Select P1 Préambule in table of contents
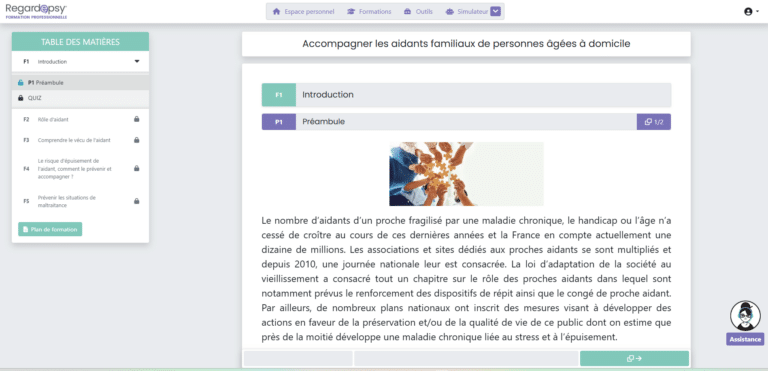Image resolution: width=768 pixels, height=371 pixels. pyautogui.click(x=80, y=83)
